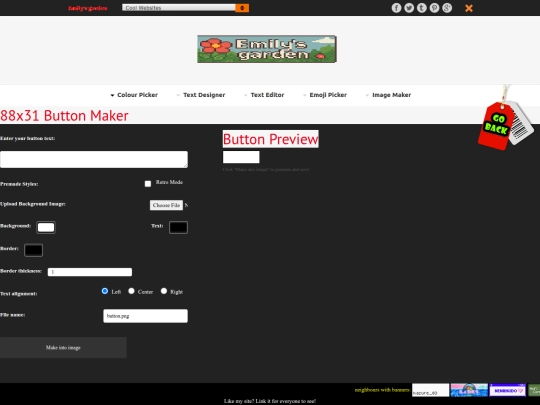Click the Facebook share icon

[396, 8]
